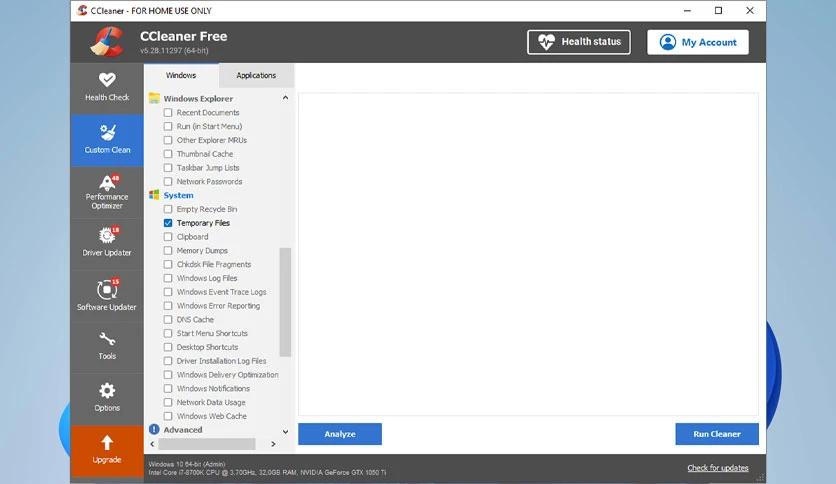The image size is (836, 484).
Task: Tick the Thumbnail Cache checkbox
Action: click(x=168, y=154)
